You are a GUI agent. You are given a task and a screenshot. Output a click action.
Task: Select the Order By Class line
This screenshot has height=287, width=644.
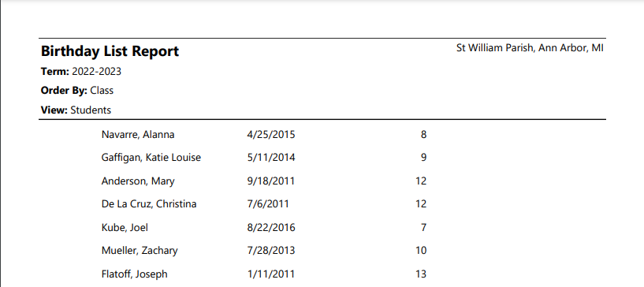[x=77, y=91]
